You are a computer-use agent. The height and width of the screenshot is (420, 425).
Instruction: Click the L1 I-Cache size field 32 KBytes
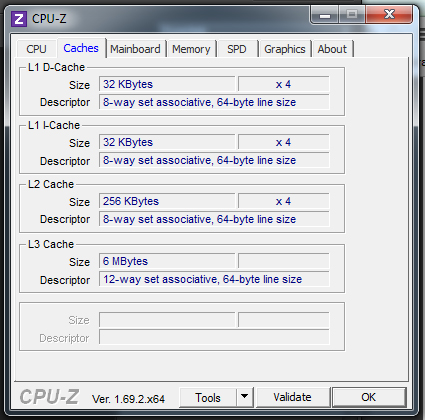[x=167, y=142]
